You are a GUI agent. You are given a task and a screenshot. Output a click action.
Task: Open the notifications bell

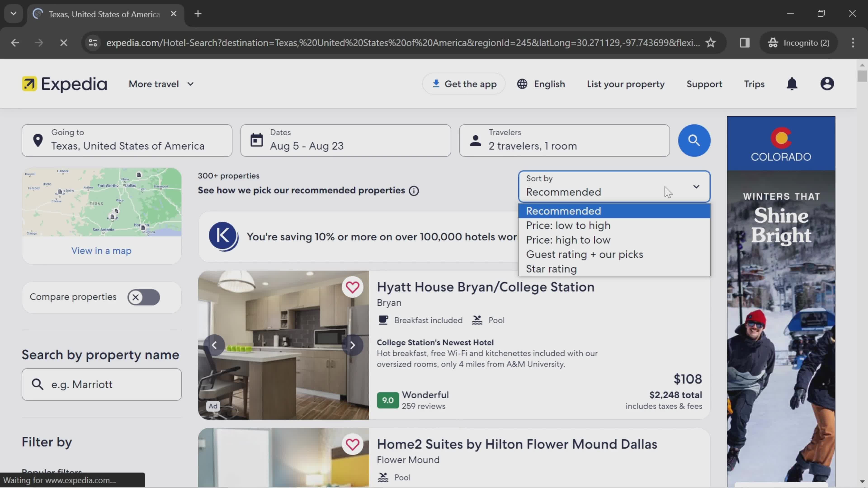[792, 84]
